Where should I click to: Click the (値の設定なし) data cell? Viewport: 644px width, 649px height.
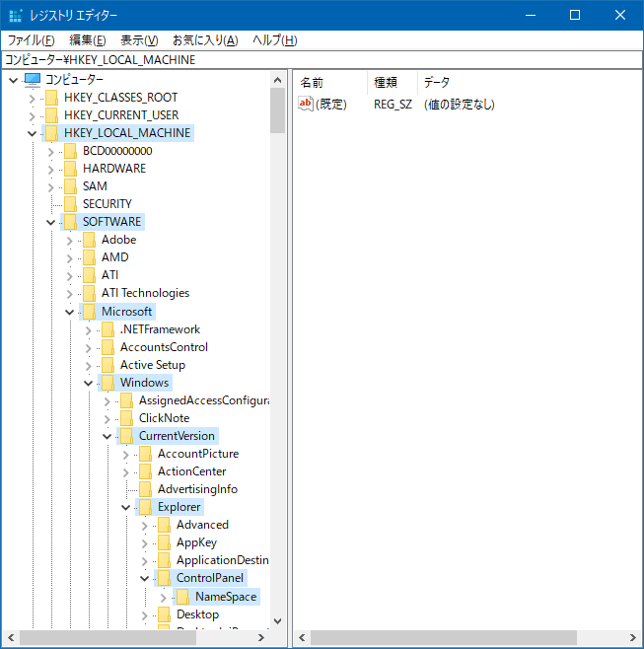click(x=459, y=104)
